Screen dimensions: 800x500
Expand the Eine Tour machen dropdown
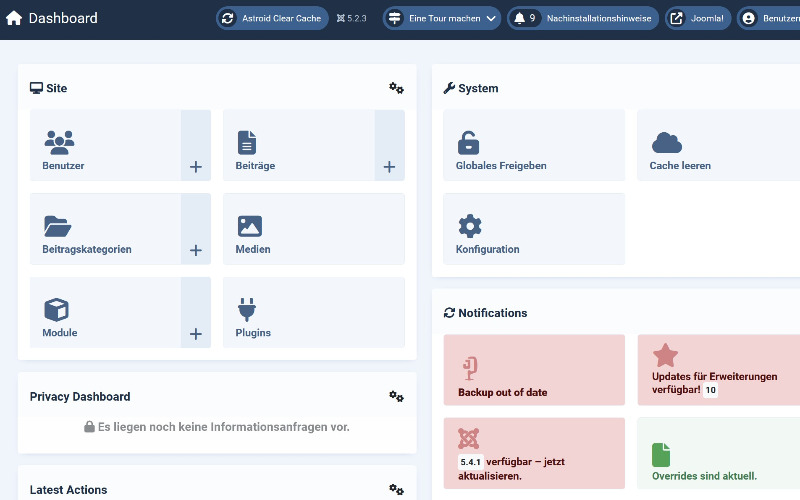click(441, 18)
